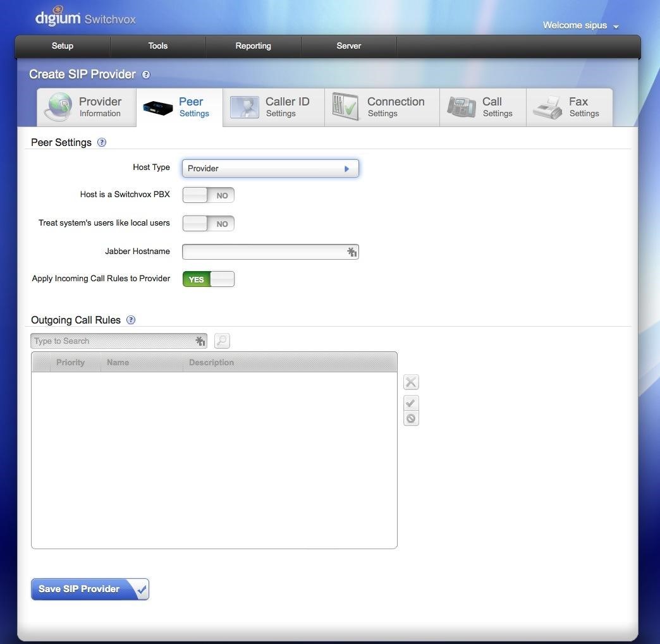This screenshot has height=644, width=660.
Task: Click the Host Type label
Action: click(152, 167)
